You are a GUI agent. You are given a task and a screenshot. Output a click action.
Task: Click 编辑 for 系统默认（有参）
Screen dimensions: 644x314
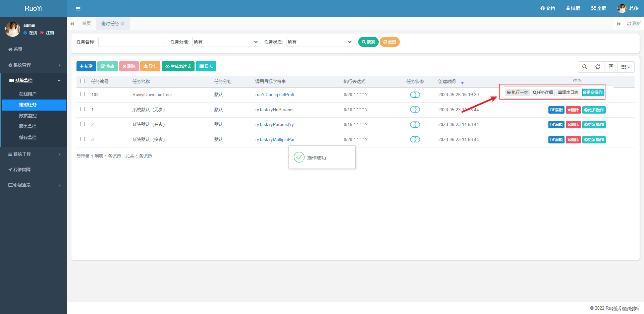pos(556,125)
